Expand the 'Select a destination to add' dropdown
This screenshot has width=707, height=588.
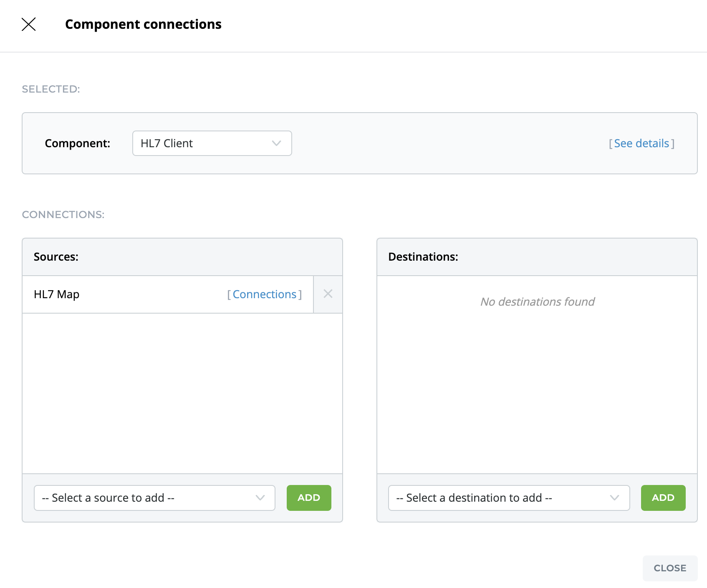coord(508,498)
